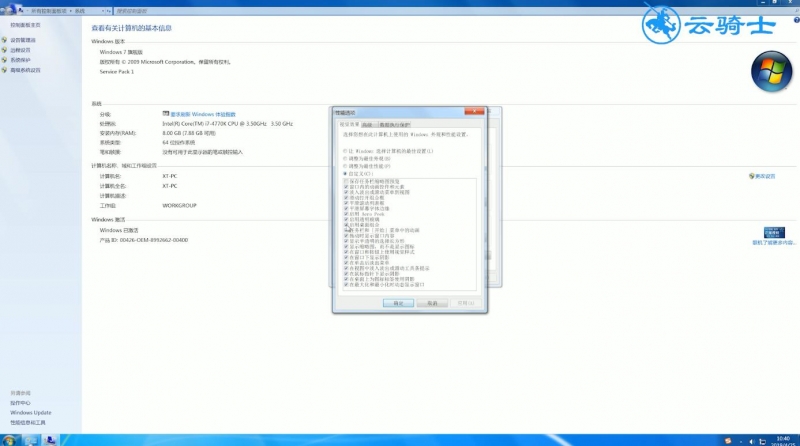Toggle the 平滑滚动列表框 checkbox
The height and width of the screenshot is (446, 800).
pos(346,203)
